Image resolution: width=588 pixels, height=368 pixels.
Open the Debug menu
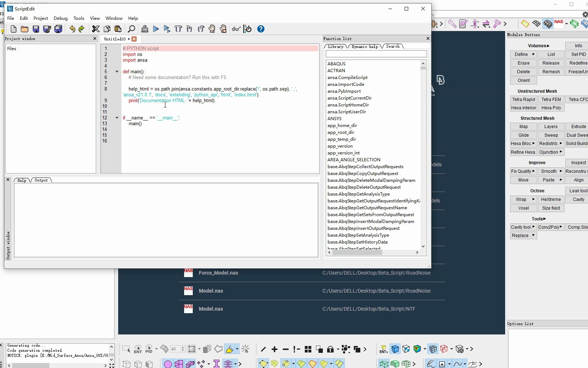[x=61, y=18]
